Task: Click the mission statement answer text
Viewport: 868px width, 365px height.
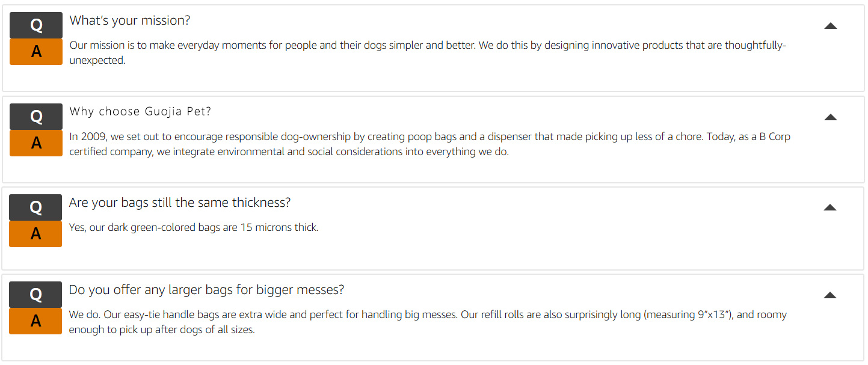Action: coord(428,53)
